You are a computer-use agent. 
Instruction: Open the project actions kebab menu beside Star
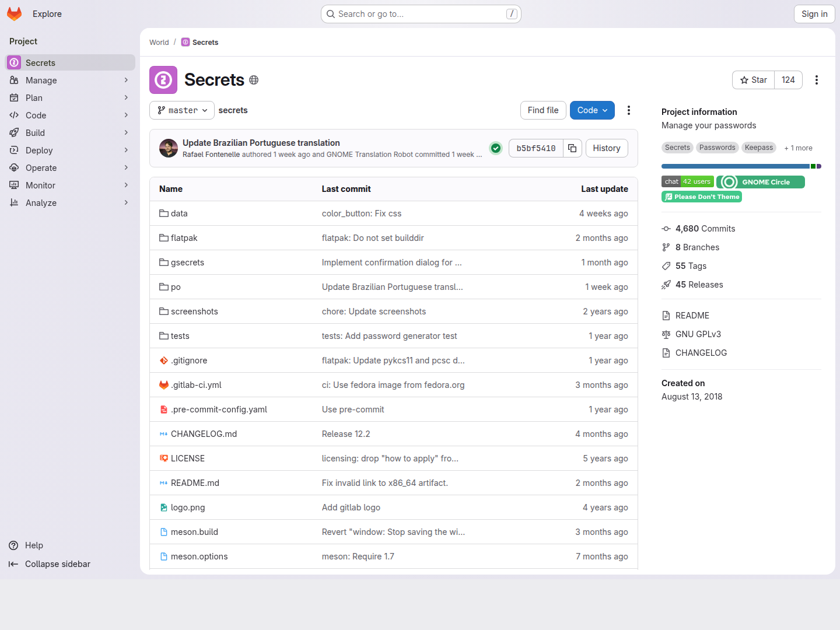(x=817, y=80)
